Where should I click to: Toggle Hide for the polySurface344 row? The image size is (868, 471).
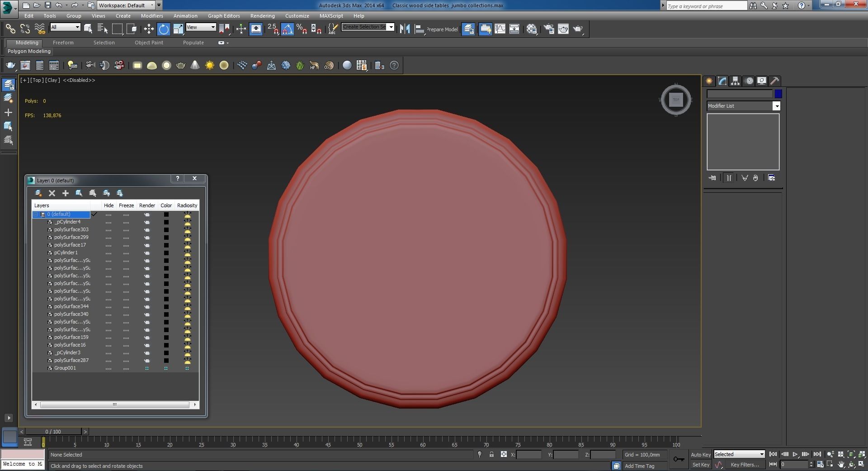108,307
